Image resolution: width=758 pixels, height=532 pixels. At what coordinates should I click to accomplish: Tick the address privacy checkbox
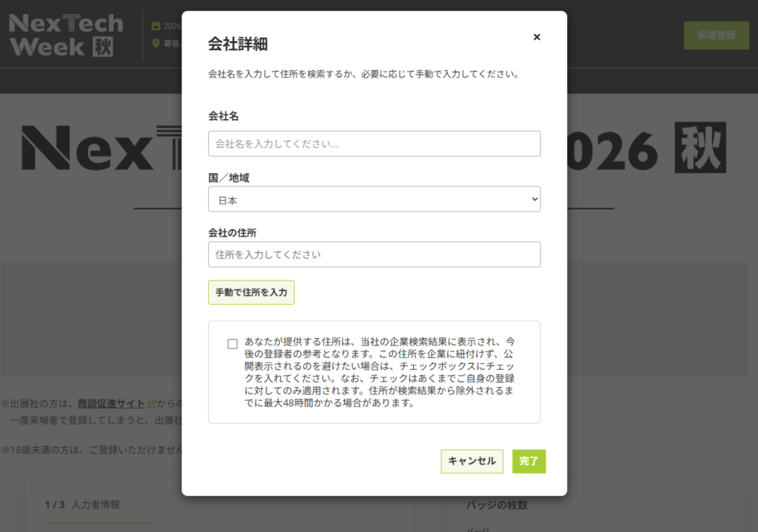[x=232, y=343]
